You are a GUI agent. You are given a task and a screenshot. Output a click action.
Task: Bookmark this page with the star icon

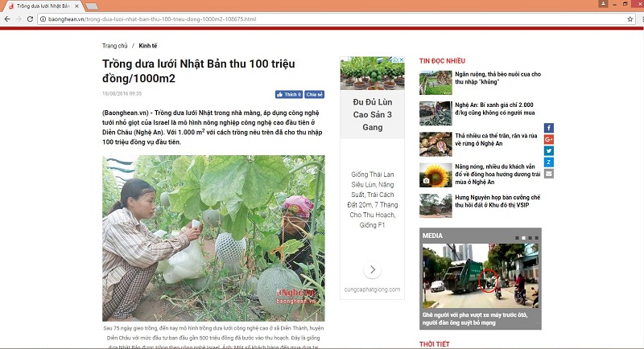(630, 18)
